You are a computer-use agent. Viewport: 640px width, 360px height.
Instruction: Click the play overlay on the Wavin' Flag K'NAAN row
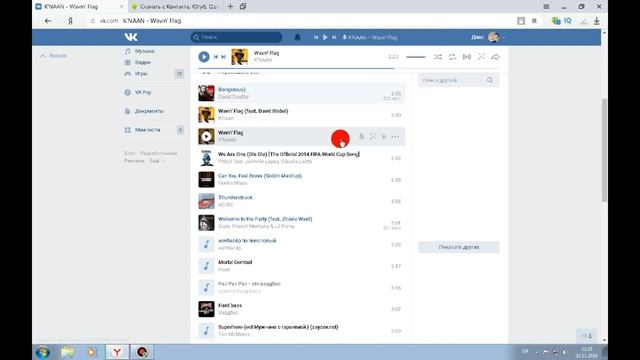206,136
